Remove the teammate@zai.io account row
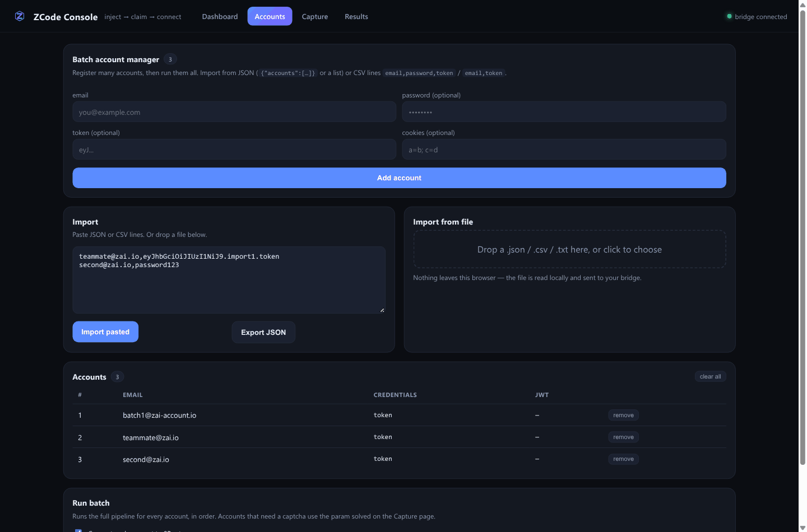The width and height of the screenshot is (807, 532). 623,437
